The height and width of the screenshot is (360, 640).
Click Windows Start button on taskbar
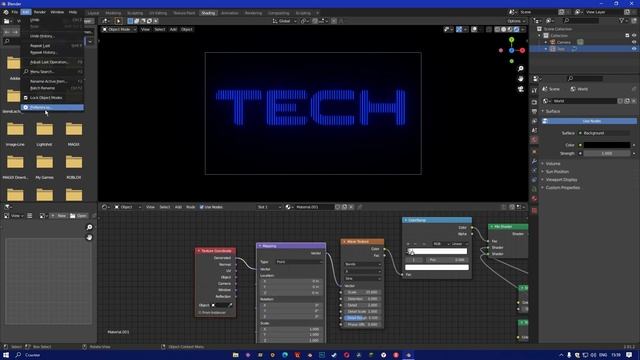coord(6,355)
